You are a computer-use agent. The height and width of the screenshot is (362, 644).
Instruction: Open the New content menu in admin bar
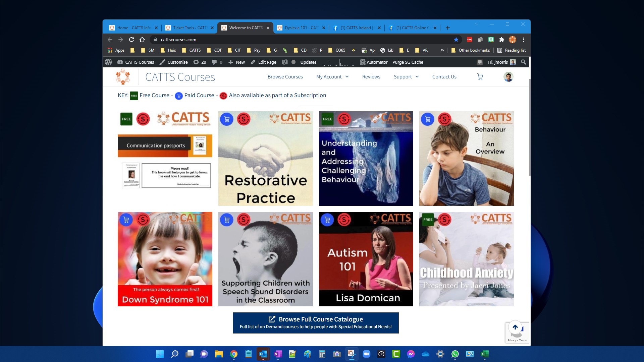coord(236,62)
